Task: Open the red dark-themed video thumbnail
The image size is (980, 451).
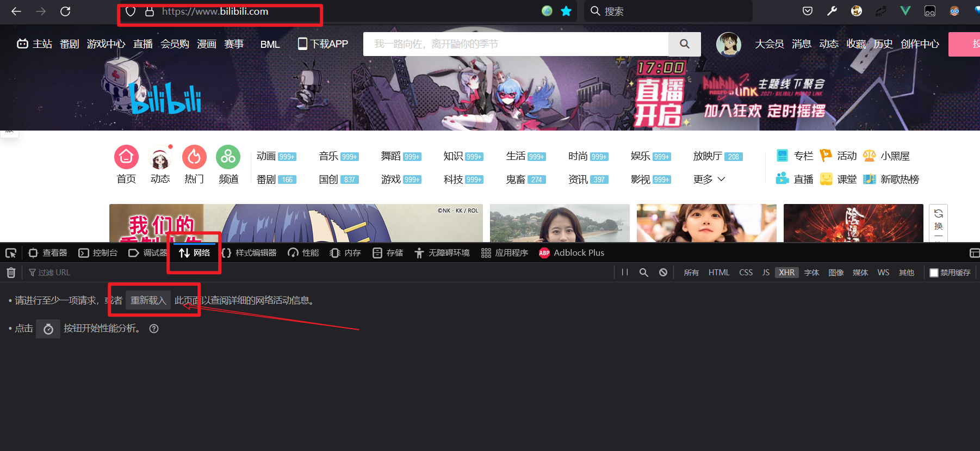Action: pos(853,223)
